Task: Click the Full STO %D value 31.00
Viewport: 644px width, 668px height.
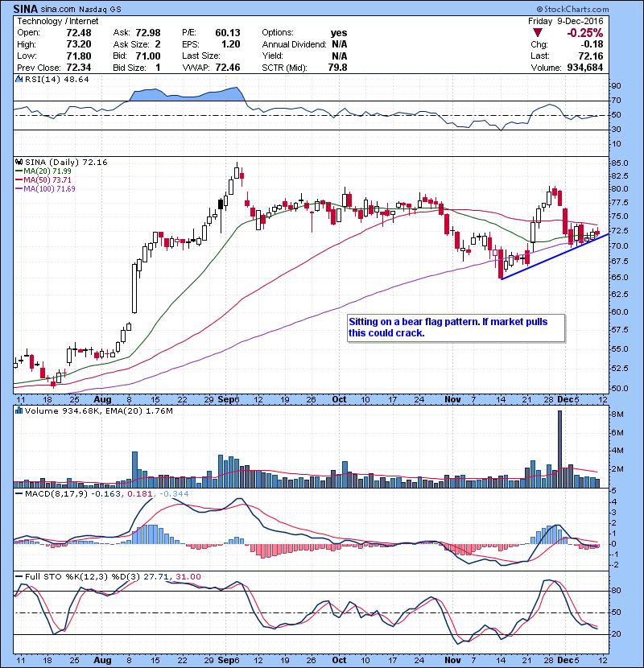Action: pyautogui.click(x=188, y=577)
